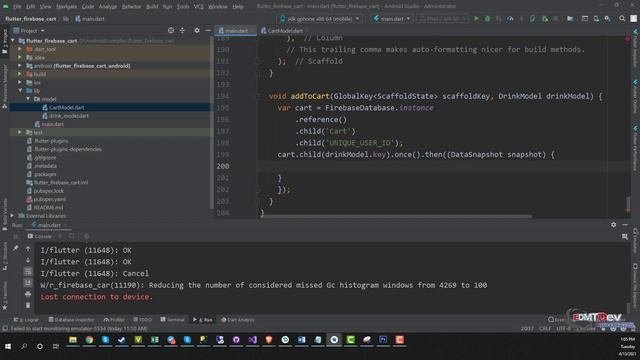The width and height of the screenshot is (640, 360).
Task: Click line number 194 in the gutter
Action: pyautogui.click(x=223, y=96)
